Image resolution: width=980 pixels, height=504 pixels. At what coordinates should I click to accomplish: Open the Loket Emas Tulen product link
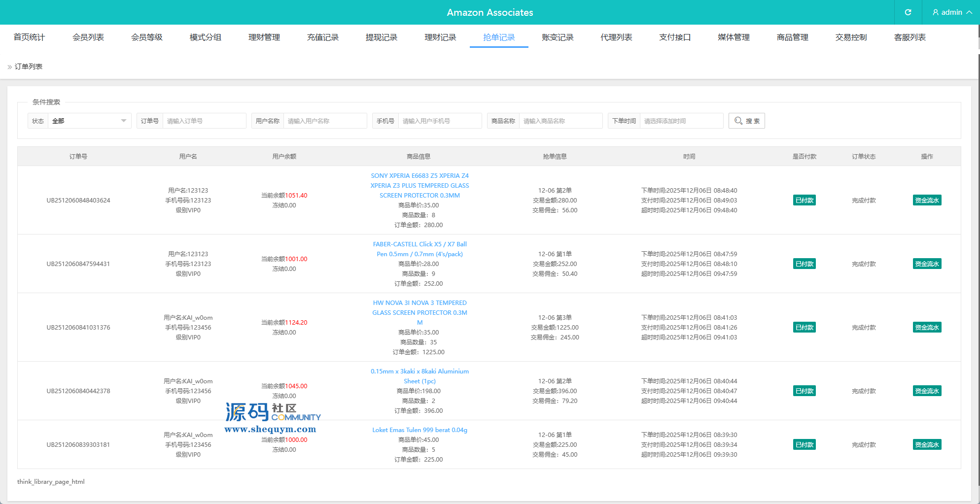click(420, 430)
